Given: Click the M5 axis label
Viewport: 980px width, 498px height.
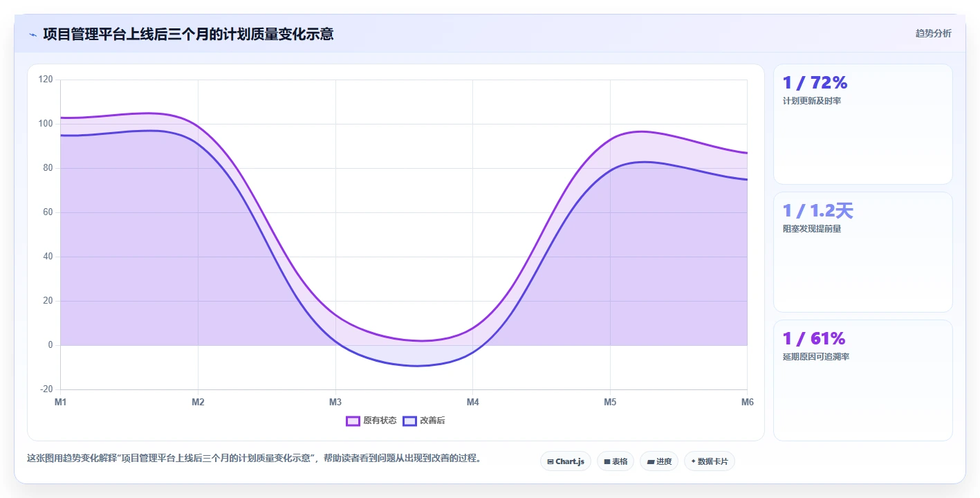Looking at the screenshot, I should pos(610,402).
